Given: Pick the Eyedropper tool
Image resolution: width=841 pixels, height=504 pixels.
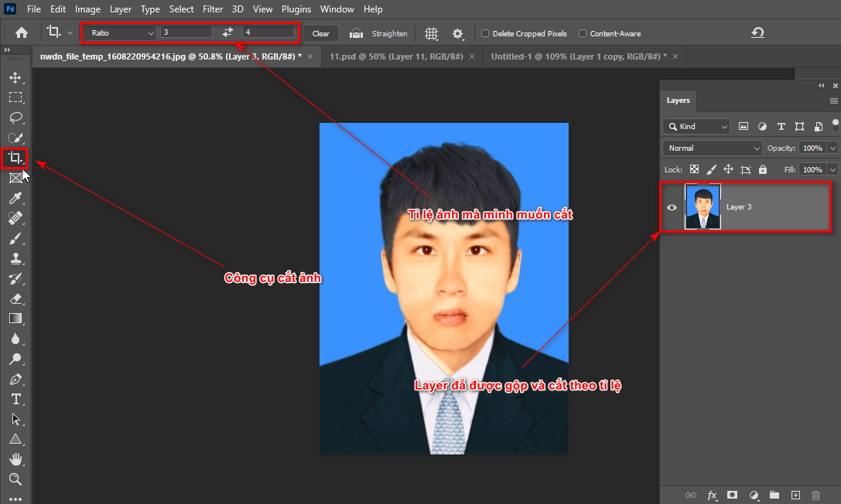Looking at the screenshot, I should 15,198.
